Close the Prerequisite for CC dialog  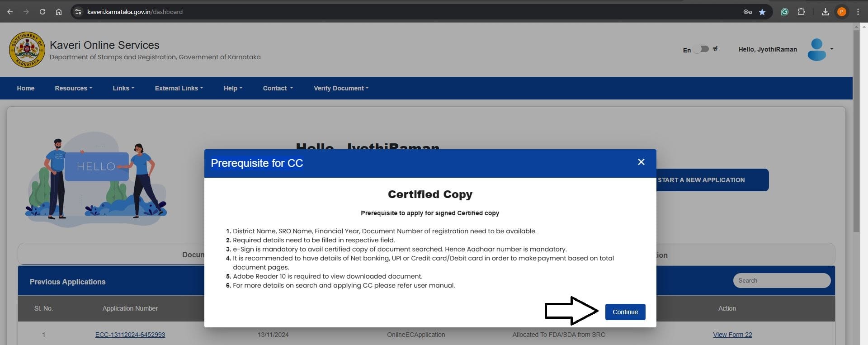tap(641, 162)
